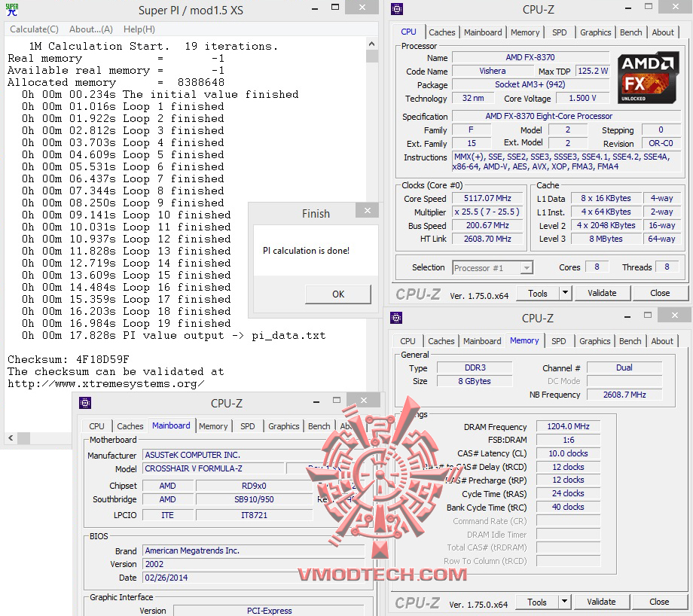Click BIOS date 02/26/2014
Viewport: 693px width, 616px height.
253,578
